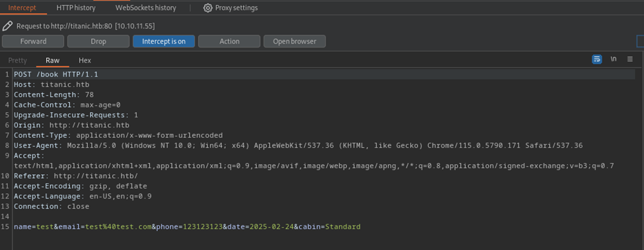The height and width of the screenshot is (250, 644).
Task: Toggle the \n non-printable characters icon
Action: 613,59
